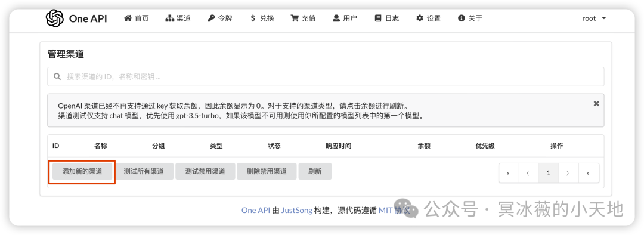
Task: Click the 管理渠道 heading text
Action: tap(66, 54)
